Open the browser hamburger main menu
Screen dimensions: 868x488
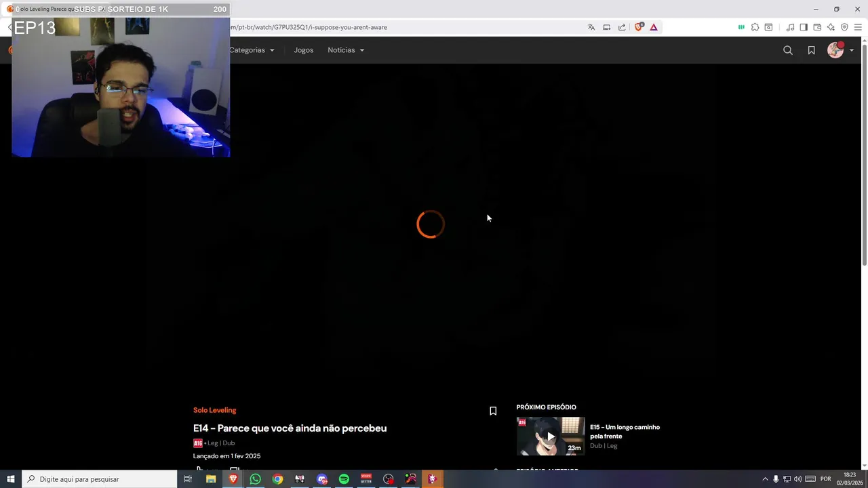click(x=858, y=27)
